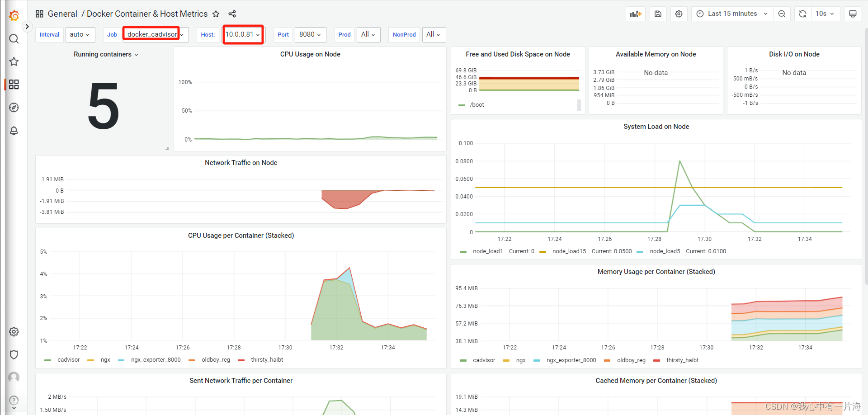The width and height of the screenshot is (868, 415).
Task: Open the Configuration gear in sidebar
Action: pyautogui.click(x=14, y=332)
